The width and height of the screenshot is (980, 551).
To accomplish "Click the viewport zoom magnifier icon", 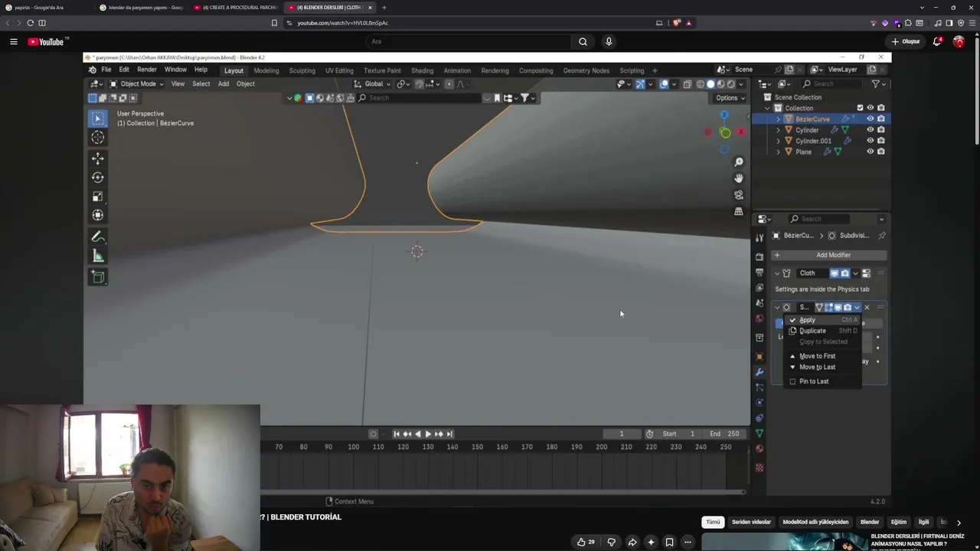I will tap(739, 162).
